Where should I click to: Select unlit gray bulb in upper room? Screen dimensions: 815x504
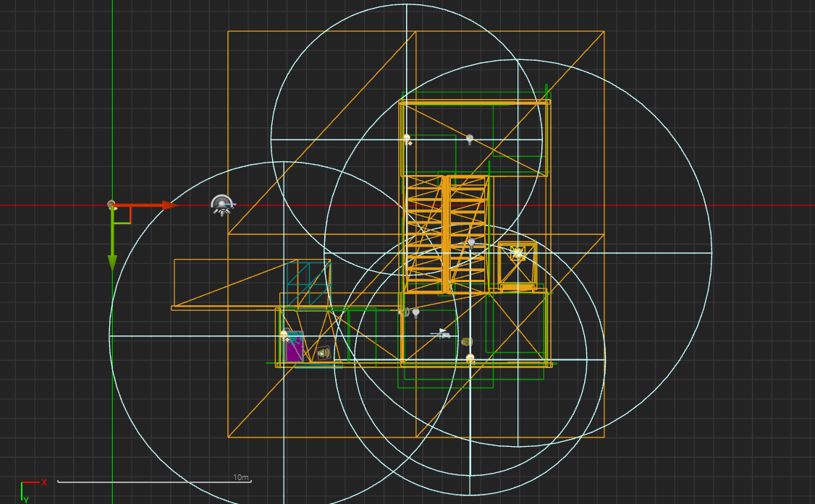tap(469, 138)
